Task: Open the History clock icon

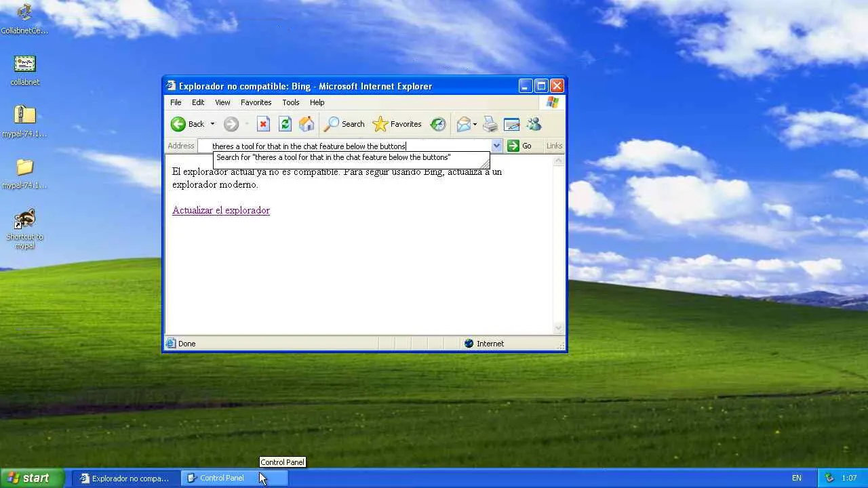Action: pyautogui.click(x=439, y=124)
